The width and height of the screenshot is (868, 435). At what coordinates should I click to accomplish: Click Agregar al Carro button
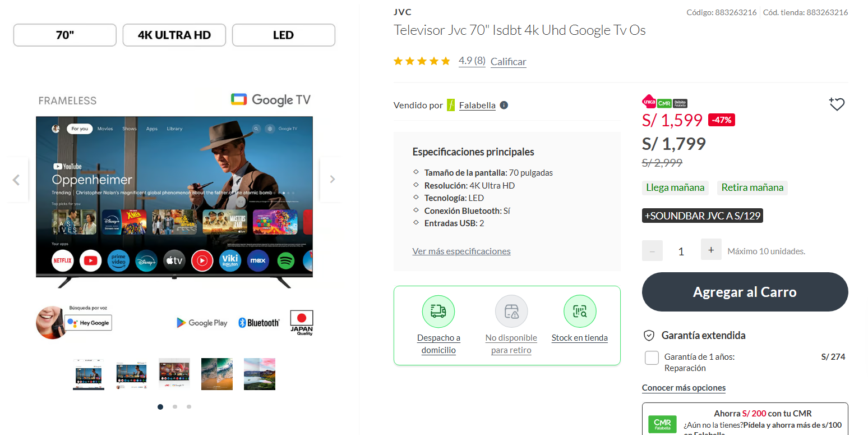(745, 292)
